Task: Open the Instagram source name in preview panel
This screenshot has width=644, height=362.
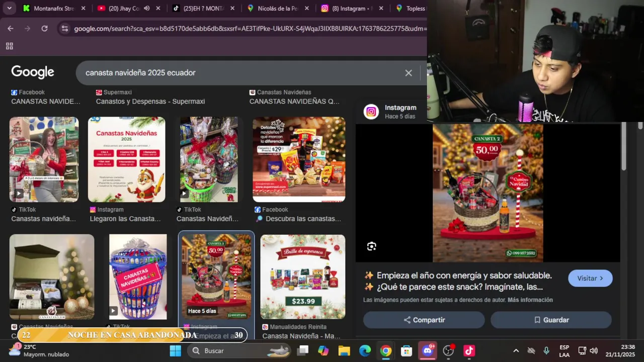Action: click(400, 108)
